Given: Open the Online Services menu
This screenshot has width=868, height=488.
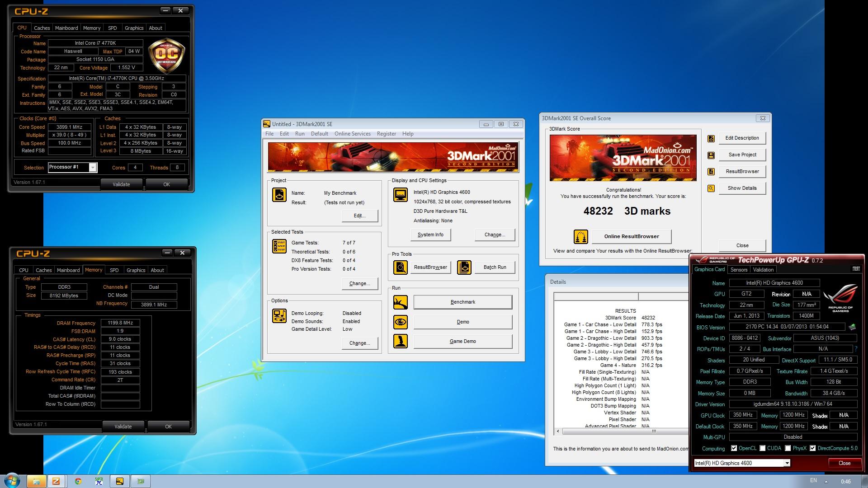Looking at the screenshot, I should [x=353, y=134].
